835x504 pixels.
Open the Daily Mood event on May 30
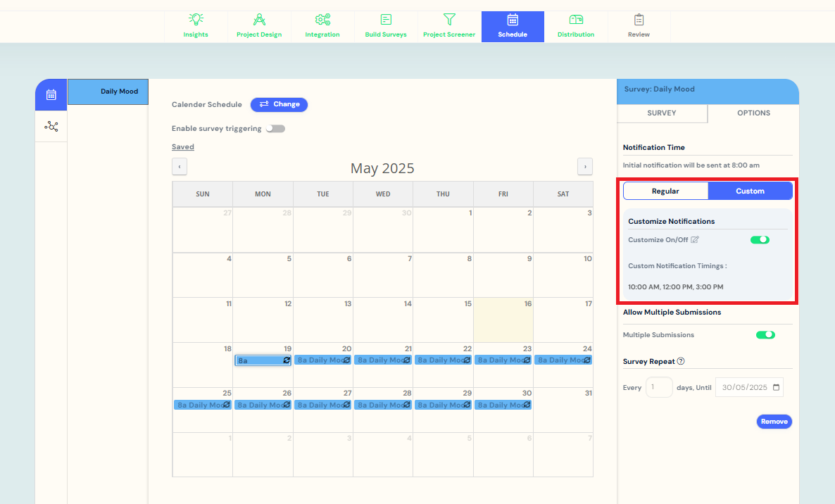coord(503,405)
